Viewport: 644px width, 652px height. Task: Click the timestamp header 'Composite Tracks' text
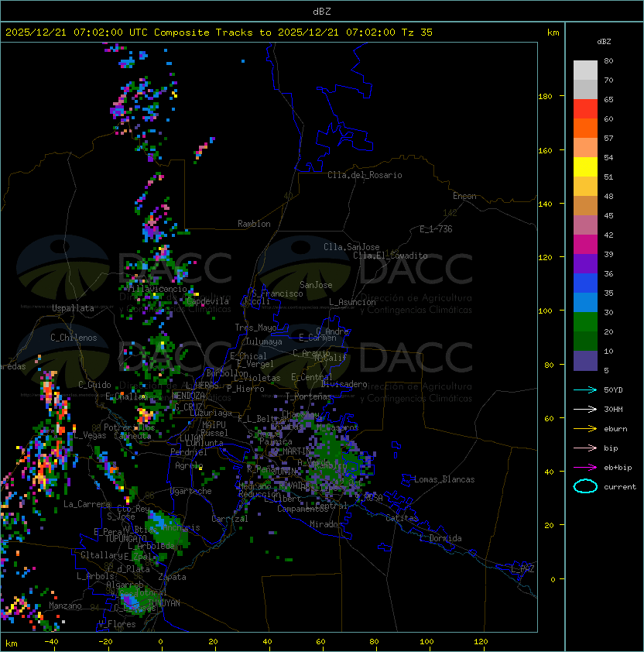pyautogui.click(x=204, y=33)
